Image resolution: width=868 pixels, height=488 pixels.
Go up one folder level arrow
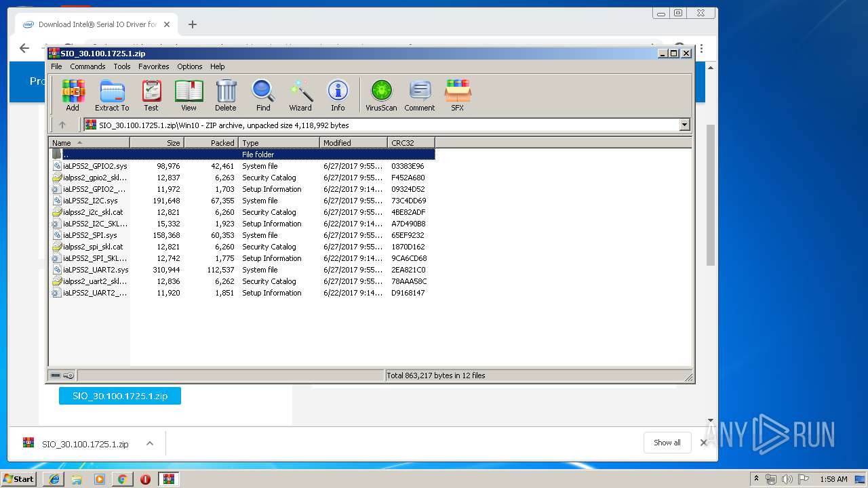click(x=62, y=125)
